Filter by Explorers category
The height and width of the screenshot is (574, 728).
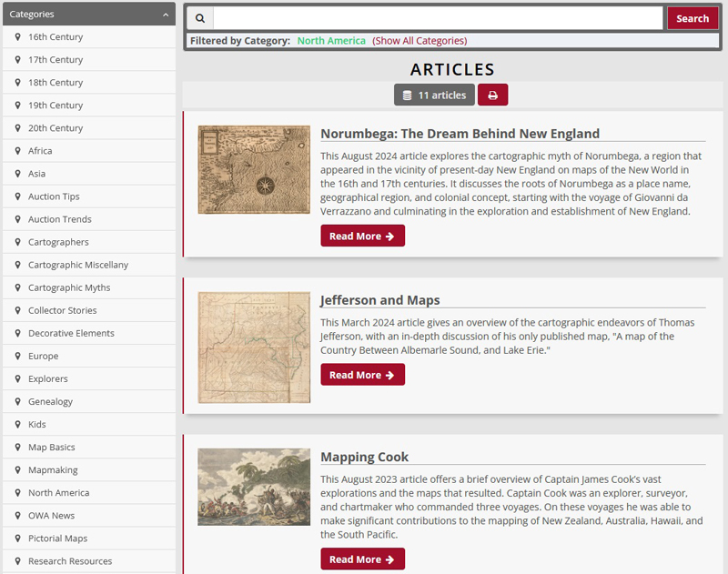[x=89, y=378]
